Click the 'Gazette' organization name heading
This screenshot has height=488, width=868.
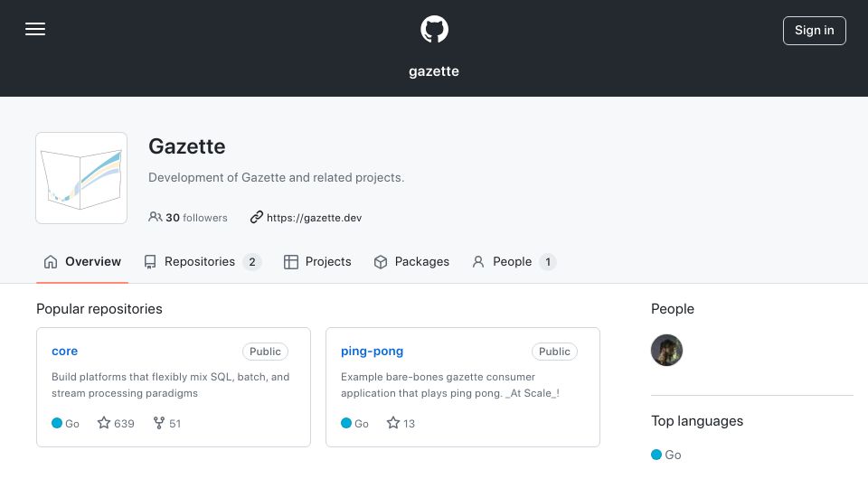[187, 146]
